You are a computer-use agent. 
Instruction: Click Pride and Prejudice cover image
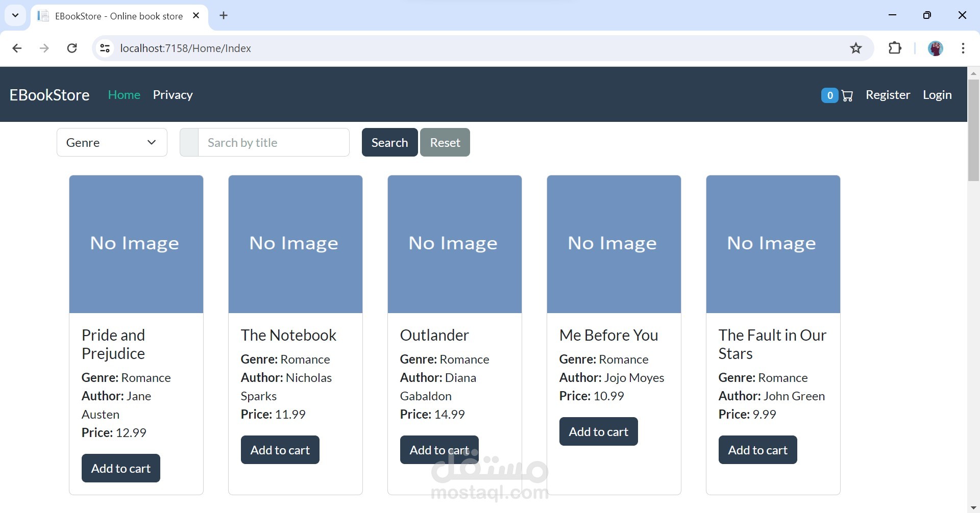136,244
